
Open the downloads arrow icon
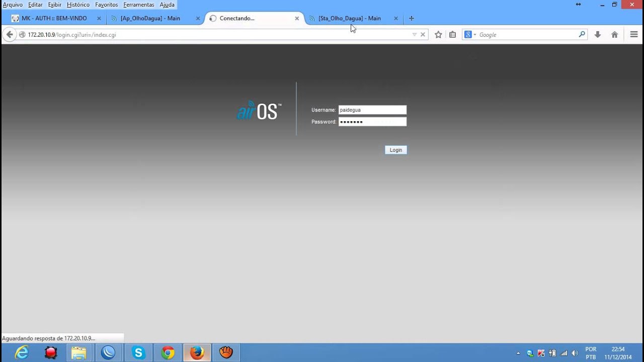tap(598, 35)
